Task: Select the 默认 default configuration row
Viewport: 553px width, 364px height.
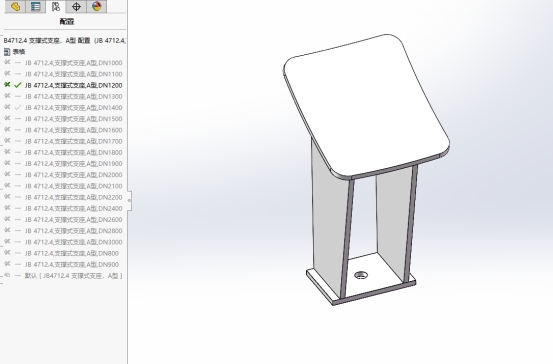Action: tap(74, 276)
